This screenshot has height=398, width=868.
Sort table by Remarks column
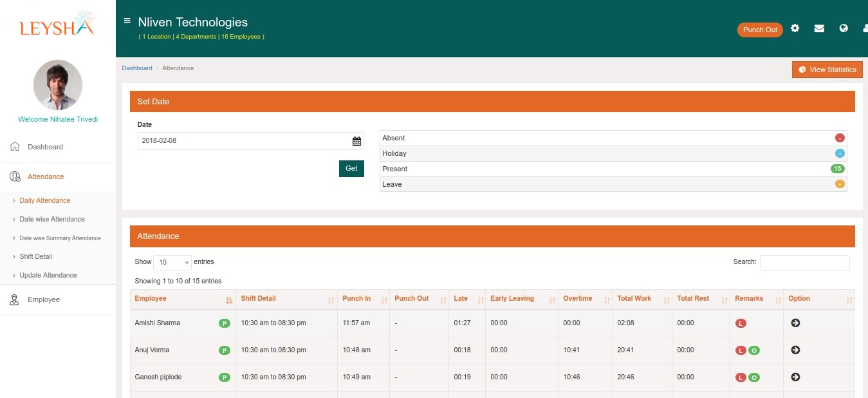[x=757, y=299]
